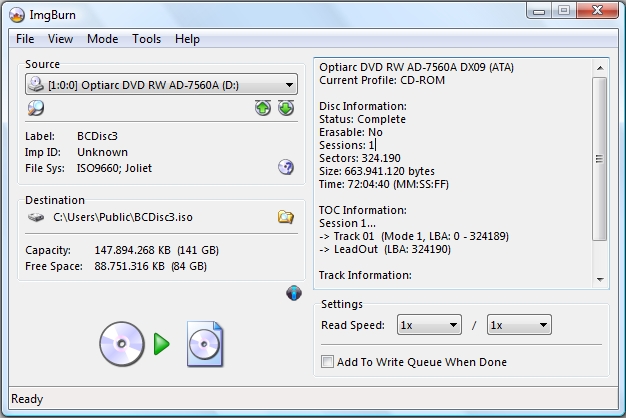The height and width of the screenshot is (418, 626).
Task: Click the label value BCDisc3
Action: (x=97, y=136)
